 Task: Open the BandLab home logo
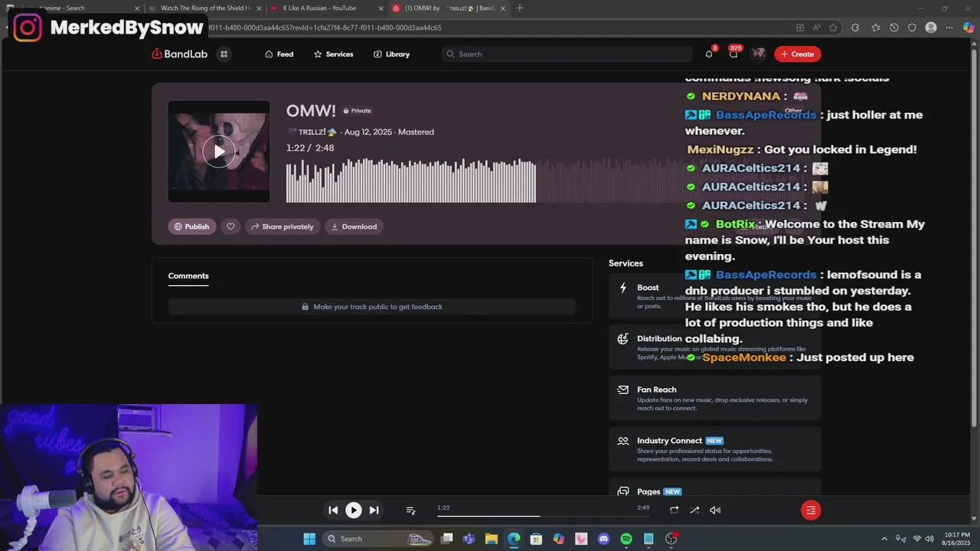pyautogui.click(x=179, y=54)
